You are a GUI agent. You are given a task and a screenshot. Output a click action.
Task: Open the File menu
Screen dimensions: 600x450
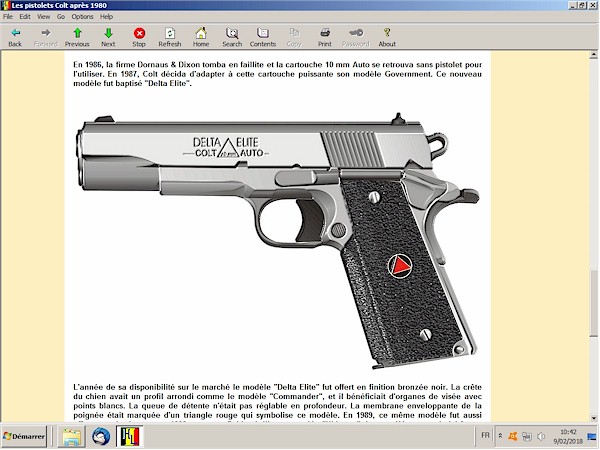8,17
